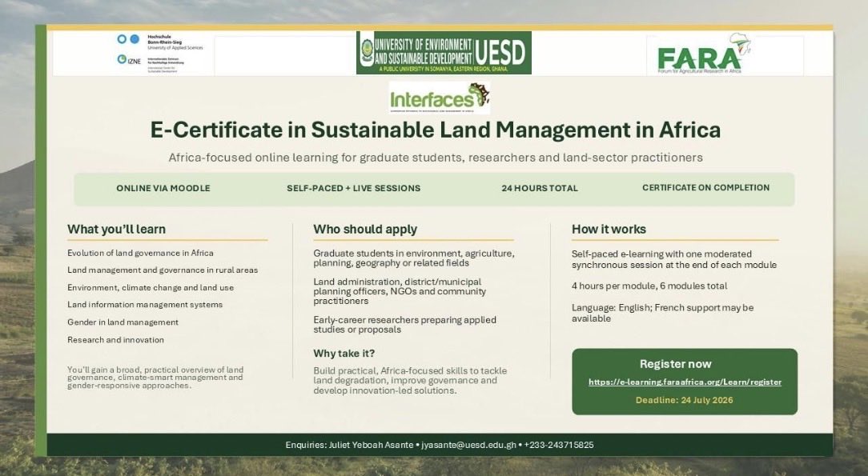868x476 pixels.
Task: Click the phone number +233-243715825
Action: click(x=559, y=445)
